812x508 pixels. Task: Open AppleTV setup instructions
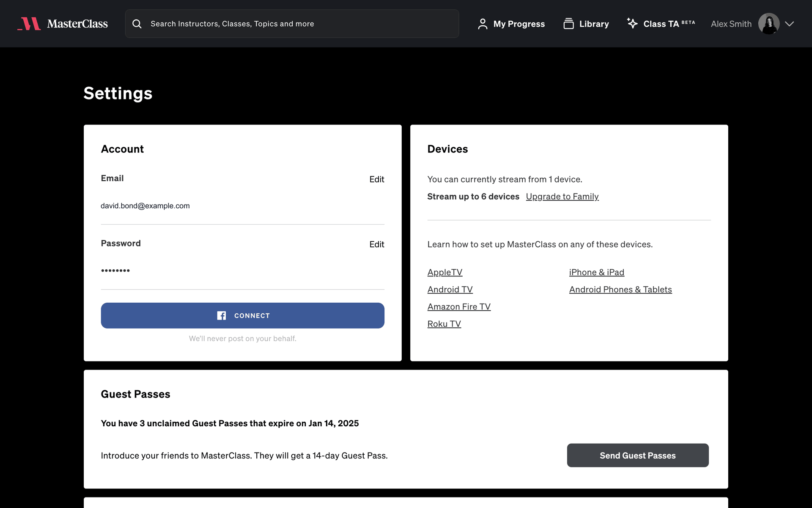coord(445,272)
